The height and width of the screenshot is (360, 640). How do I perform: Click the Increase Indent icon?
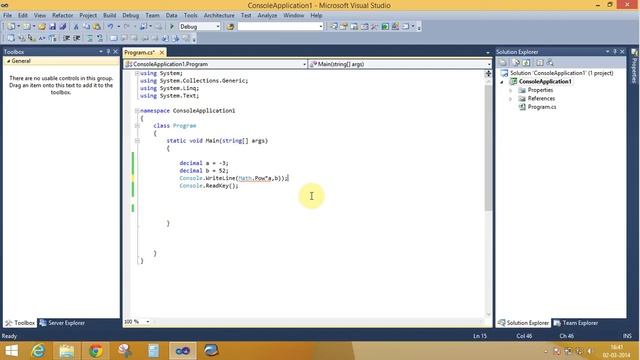tap(76, 38)
